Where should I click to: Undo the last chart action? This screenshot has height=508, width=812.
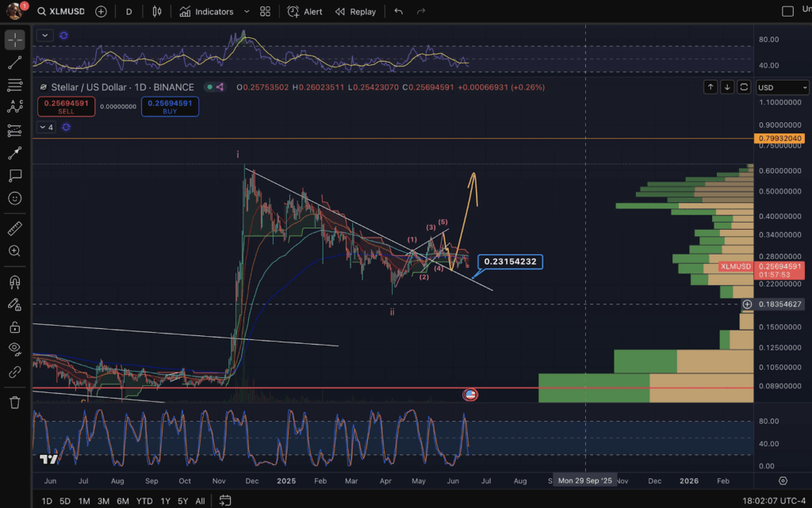398,11
